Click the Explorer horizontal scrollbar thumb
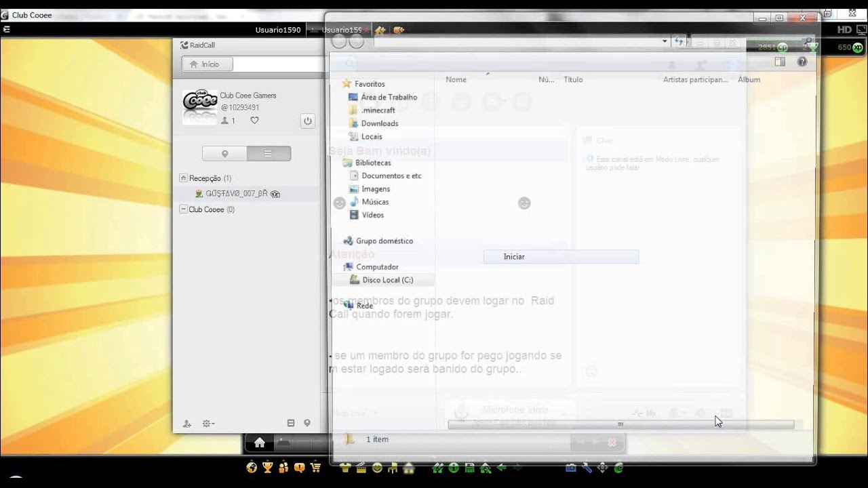Viewport: 868px width, 488px height. click(620, 424)
